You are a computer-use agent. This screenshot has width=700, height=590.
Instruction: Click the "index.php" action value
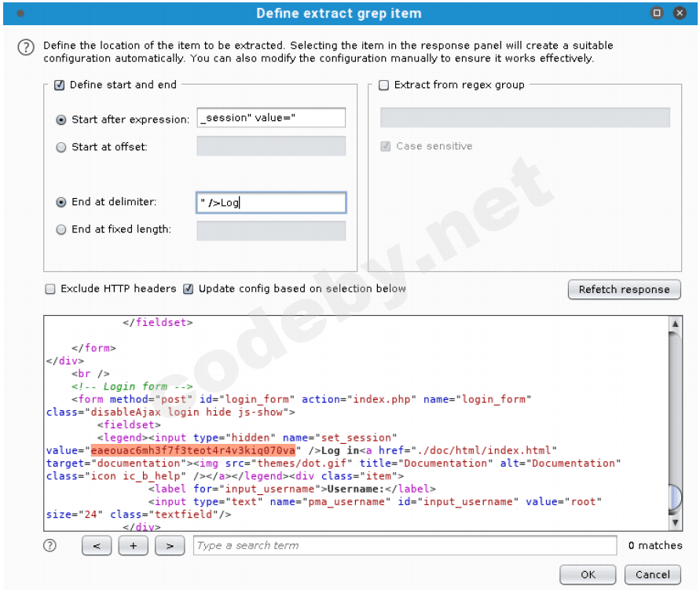(x=382, y=399)
